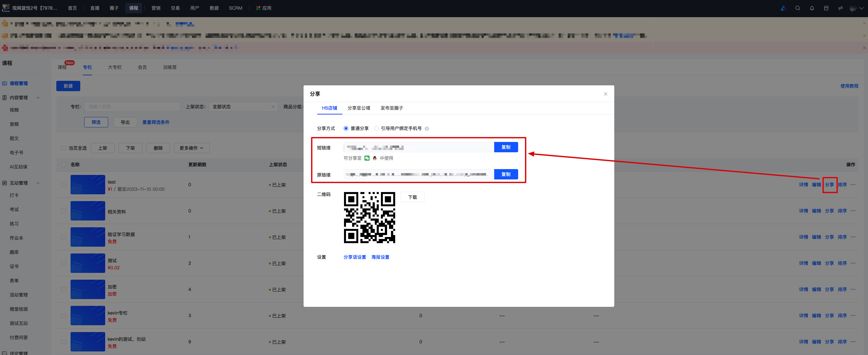The width and height of the screenshot is (868, 355).
Task: Click the 短链接 text field
Action: point(418,147)
